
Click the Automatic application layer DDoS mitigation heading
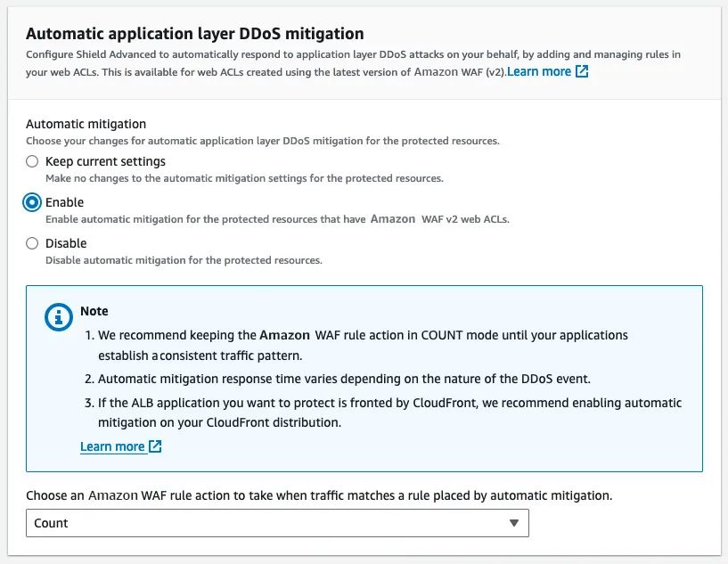coord(195,34)
